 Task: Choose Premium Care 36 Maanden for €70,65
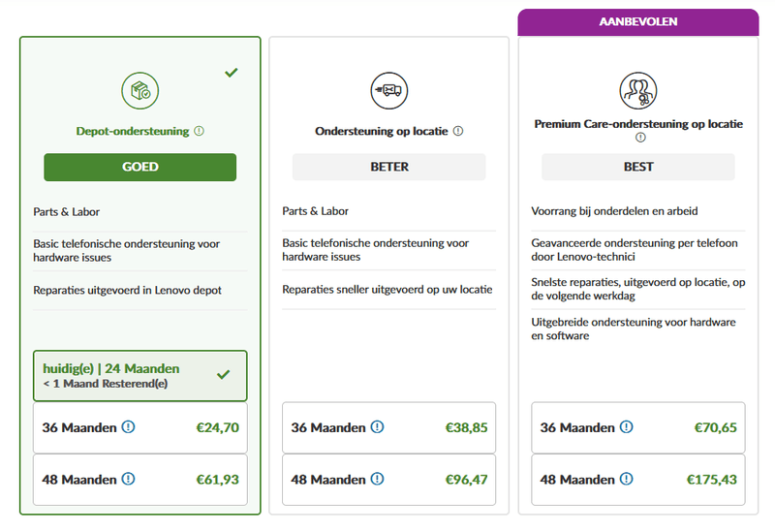(x=638, y=427)
